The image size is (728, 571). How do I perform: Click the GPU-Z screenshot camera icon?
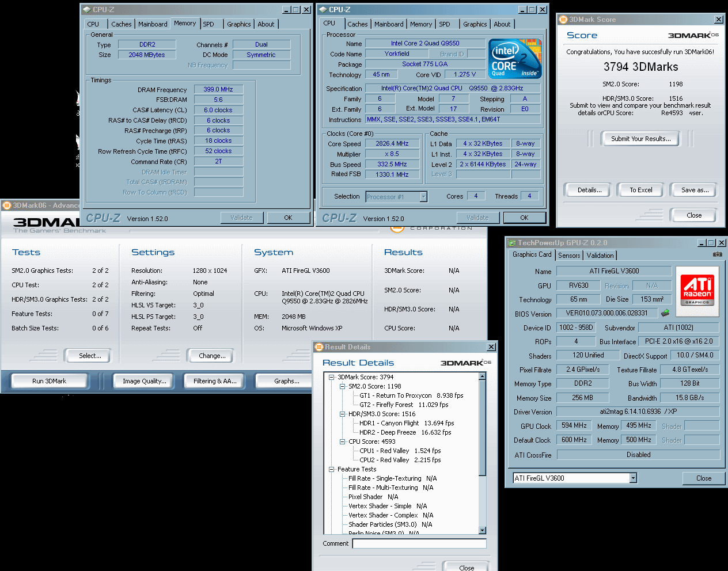717,254
